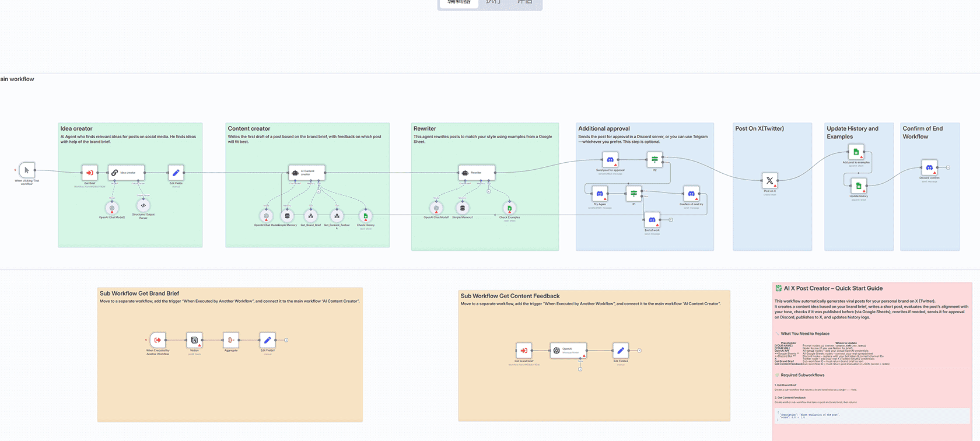
Task: Select the Update history sheets node
Action: [x=859, y=186]
